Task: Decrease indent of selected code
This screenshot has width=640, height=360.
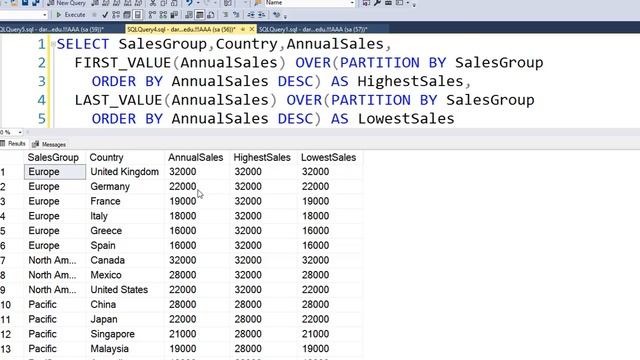Action: click(x=251, y=15)
